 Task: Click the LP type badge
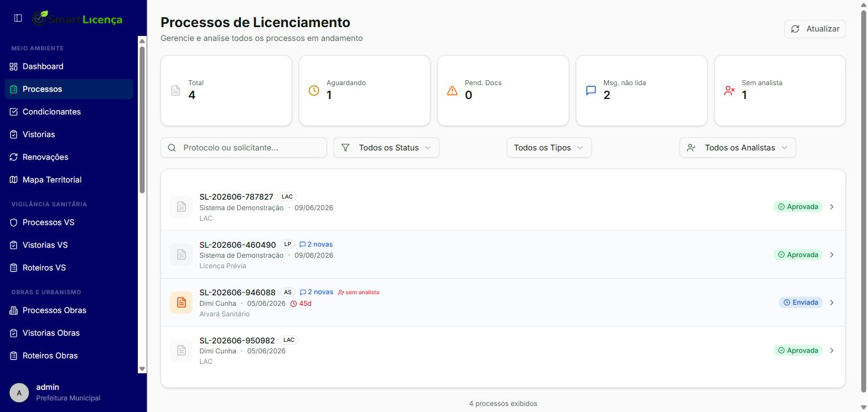[287, 244]
